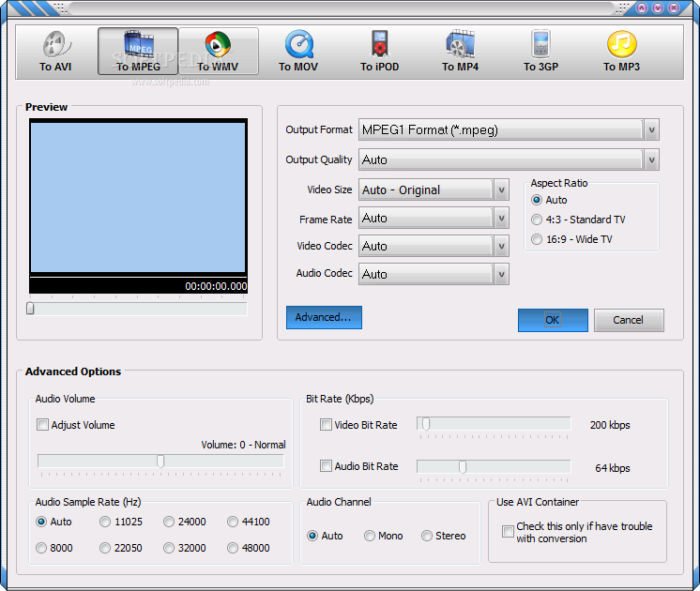
Task: Click the Cancel button
Action: [x=629, y=320]
